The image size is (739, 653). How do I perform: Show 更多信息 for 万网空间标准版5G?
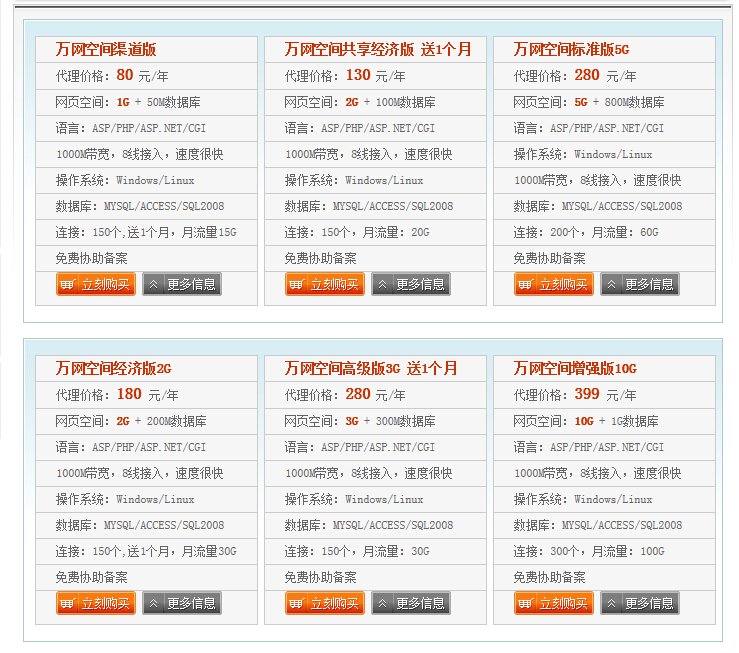click(640, 284)
